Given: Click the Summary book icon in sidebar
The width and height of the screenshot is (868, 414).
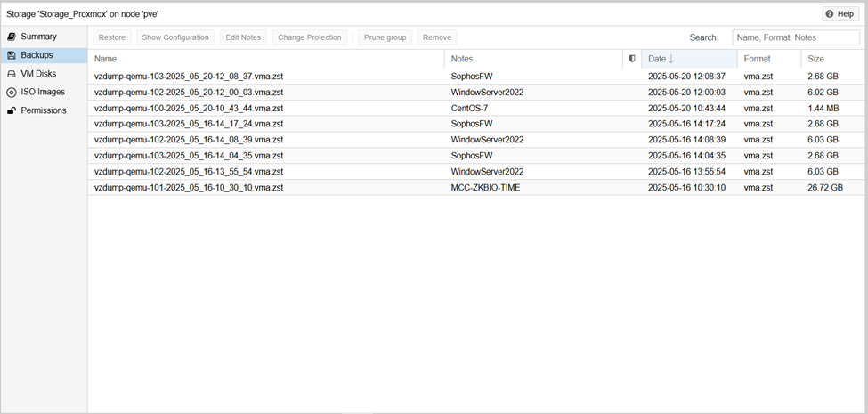Looking at the screenshot, I should [x=12, y=37].
